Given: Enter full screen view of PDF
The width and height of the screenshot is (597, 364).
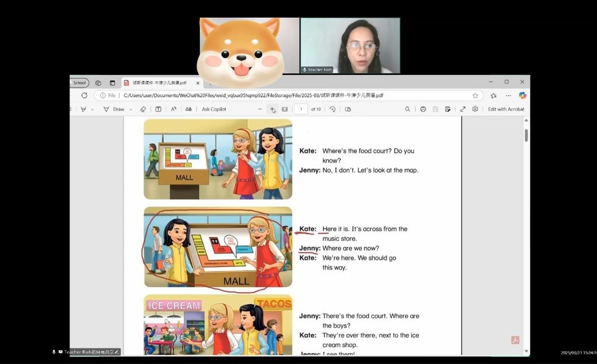Looking at the screenshot, I should tap(463, 109).
